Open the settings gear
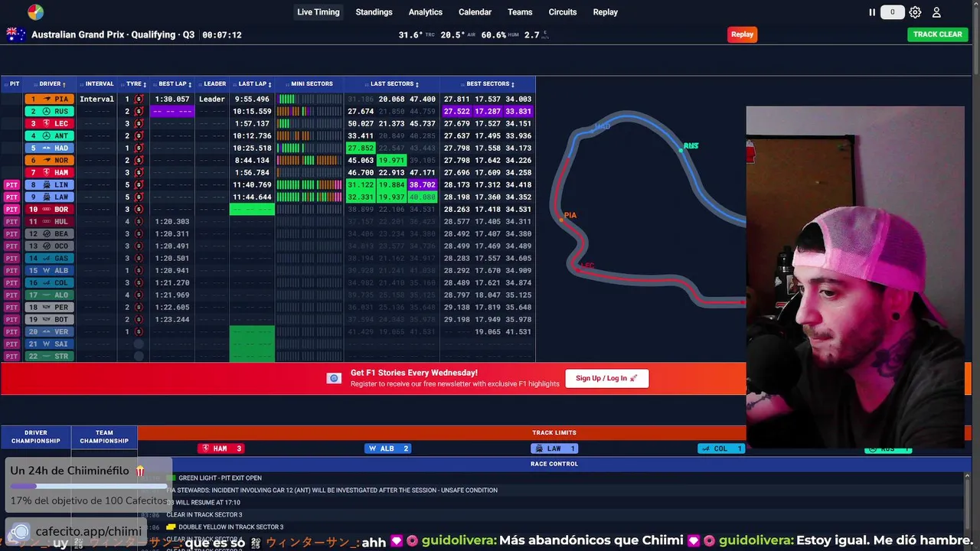The image size is (980, 551). coord(915,12)
